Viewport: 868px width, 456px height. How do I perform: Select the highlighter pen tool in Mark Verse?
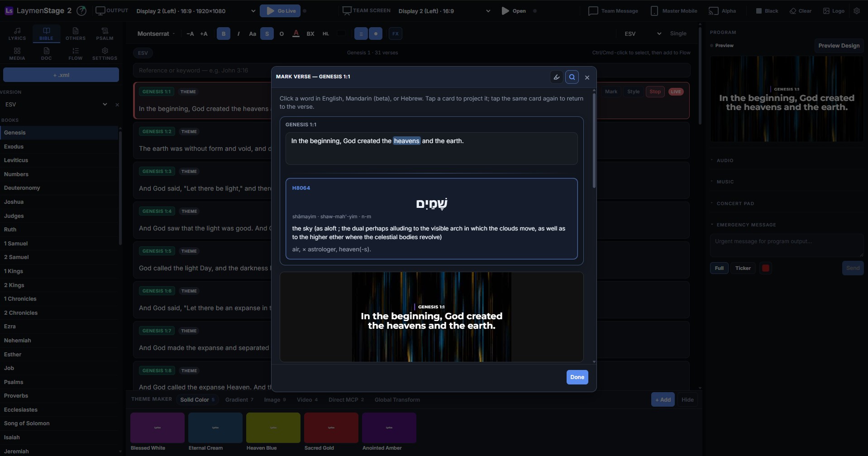557,77
